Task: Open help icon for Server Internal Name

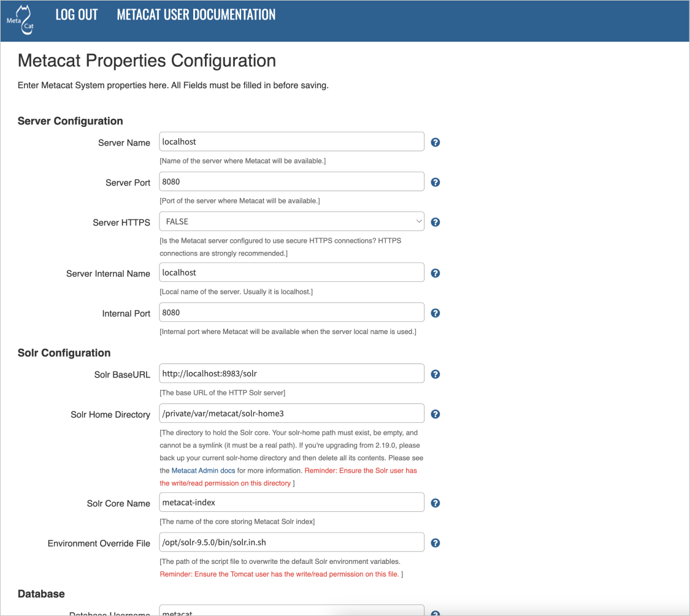Action: pos(435,273)
